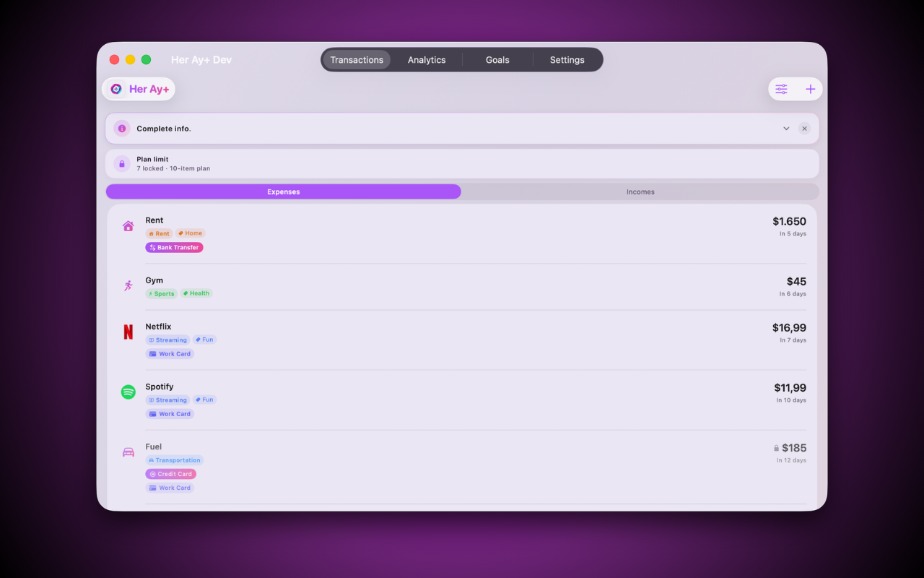Click the 'In 5 days' label
The image size is (924, 578).
click(x=793, y=234)
